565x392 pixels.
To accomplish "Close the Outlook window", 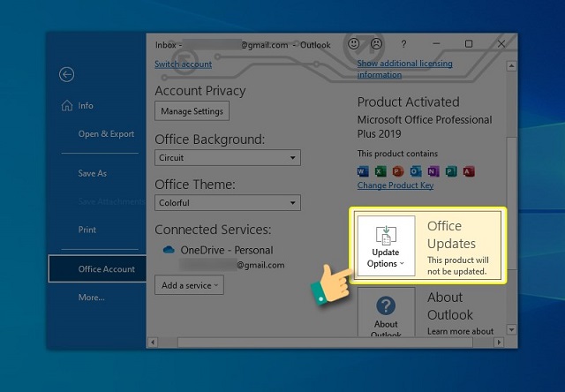I will 501,43.
